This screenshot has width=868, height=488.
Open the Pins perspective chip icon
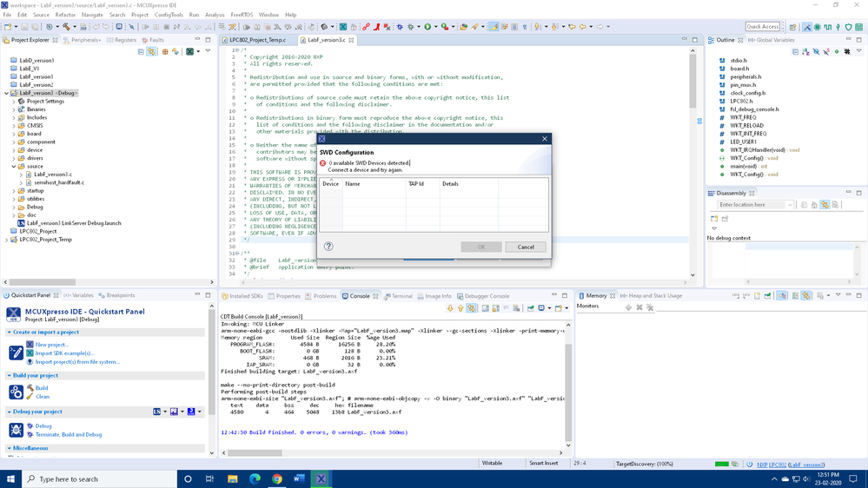click(x=818, y=27)
